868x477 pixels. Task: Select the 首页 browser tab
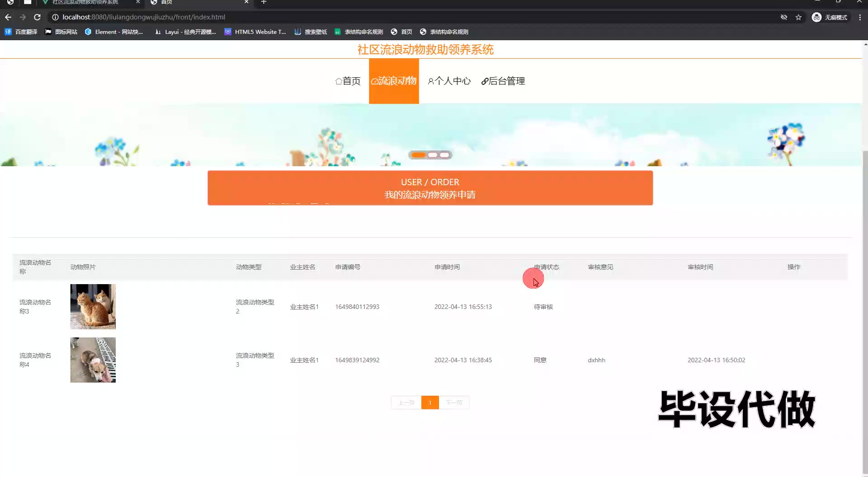point(199,2)
